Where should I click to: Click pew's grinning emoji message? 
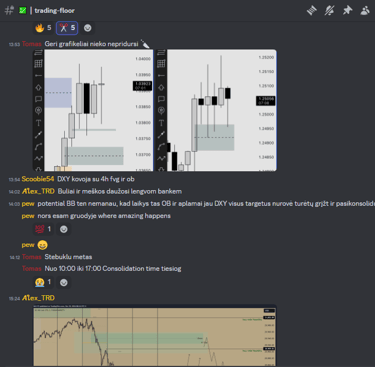42,245
